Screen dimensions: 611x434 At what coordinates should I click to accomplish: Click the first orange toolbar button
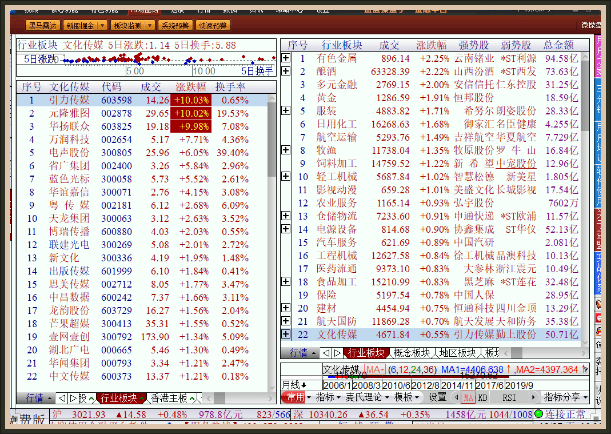(43, 25)
